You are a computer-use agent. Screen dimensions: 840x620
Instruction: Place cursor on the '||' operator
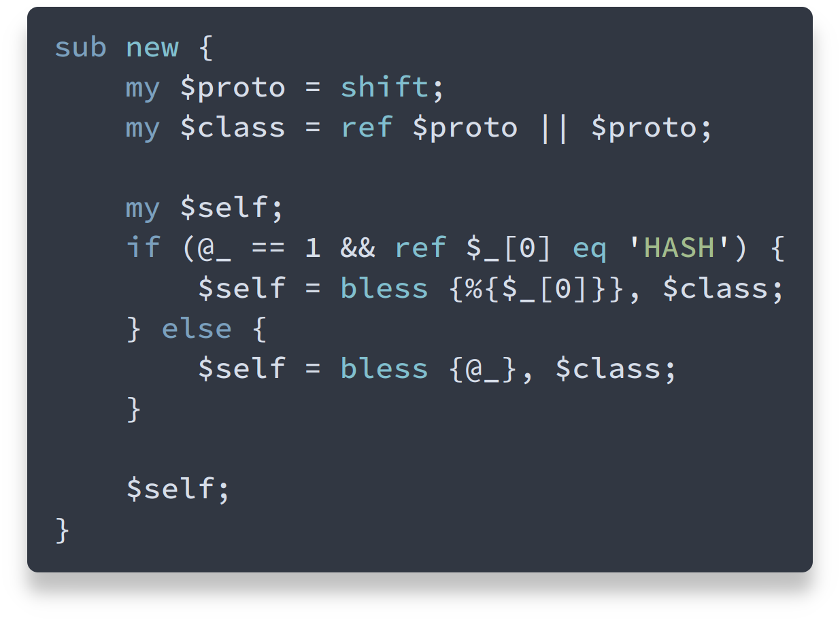point(554,128)
